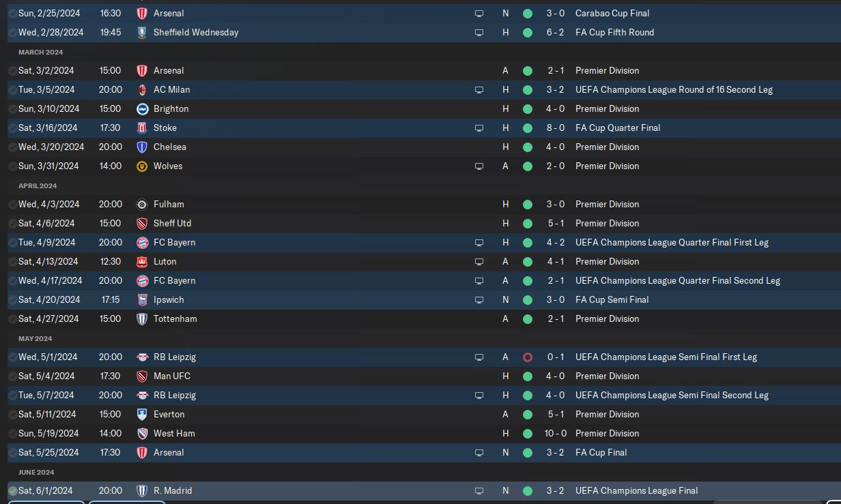Viewport: 841px width, 504px height.
Task: Click the green win dot for Fulham match
Action: click(527, 204)
